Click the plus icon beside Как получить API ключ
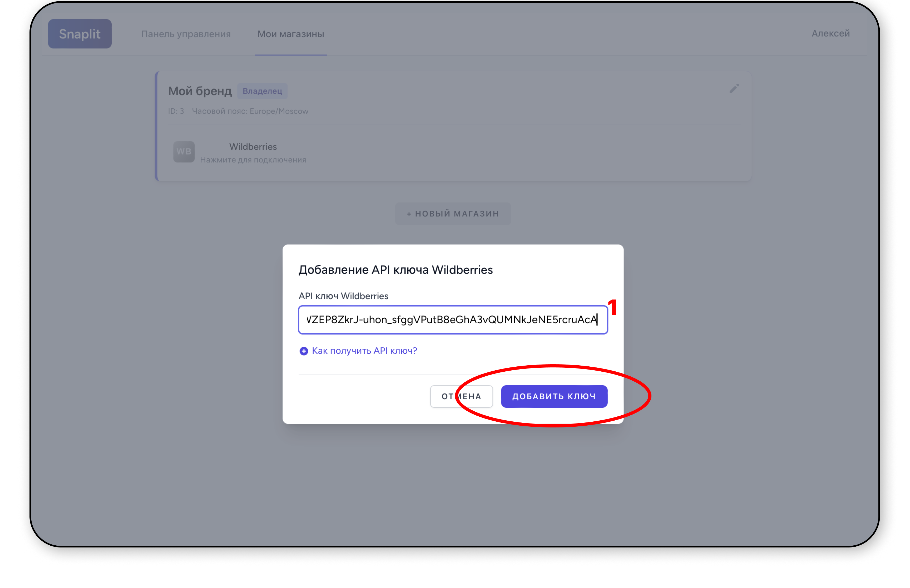The width and height of the screenshot is (910, 588). point(304,351)
